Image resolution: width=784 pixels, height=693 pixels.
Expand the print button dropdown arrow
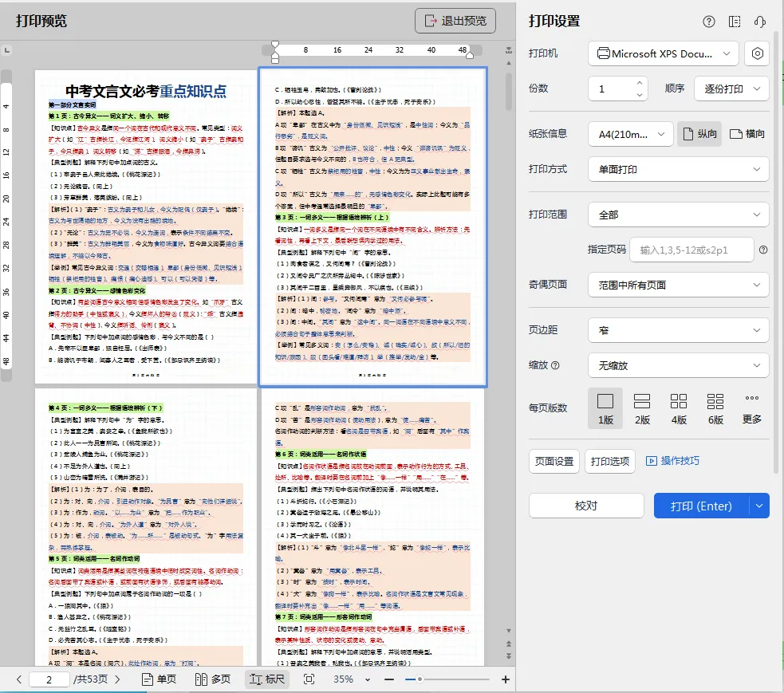click(x=759, y=506)
